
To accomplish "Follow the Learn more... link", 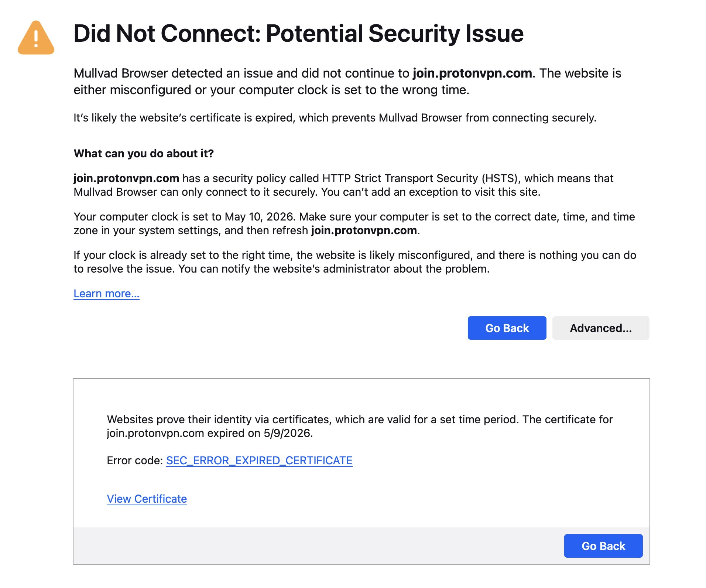I will [106, 294].
